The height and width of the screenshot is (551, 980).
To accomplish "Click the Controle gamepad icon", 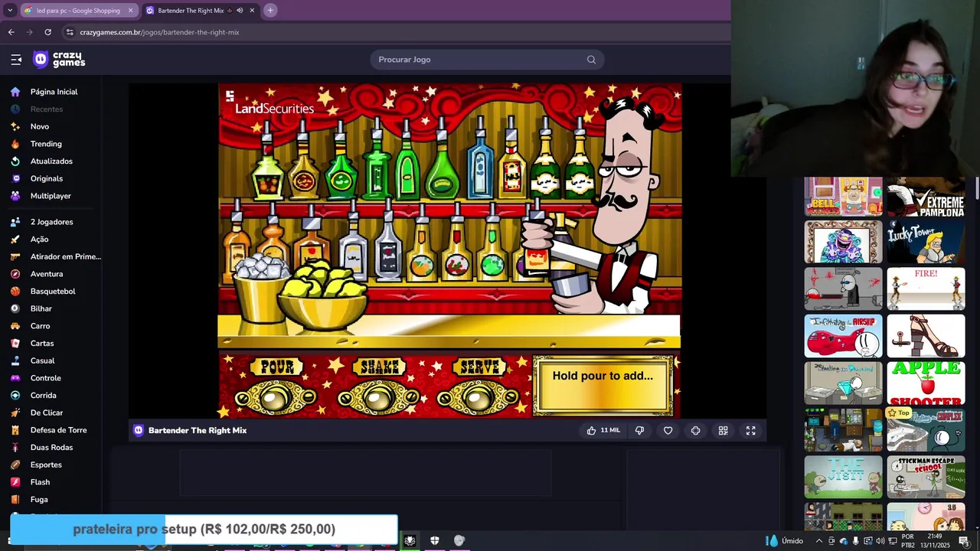I will coord(15,378).
